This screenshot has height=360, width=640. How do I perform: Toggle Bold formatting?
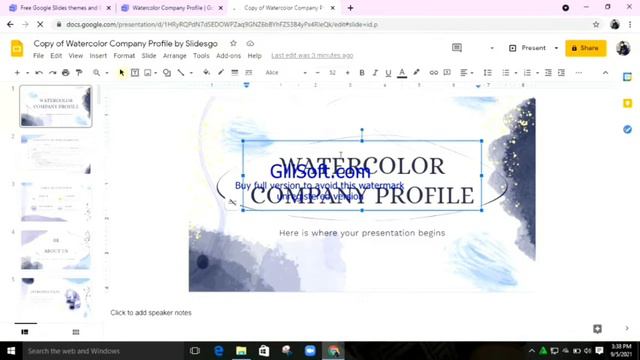click(362, 73)
